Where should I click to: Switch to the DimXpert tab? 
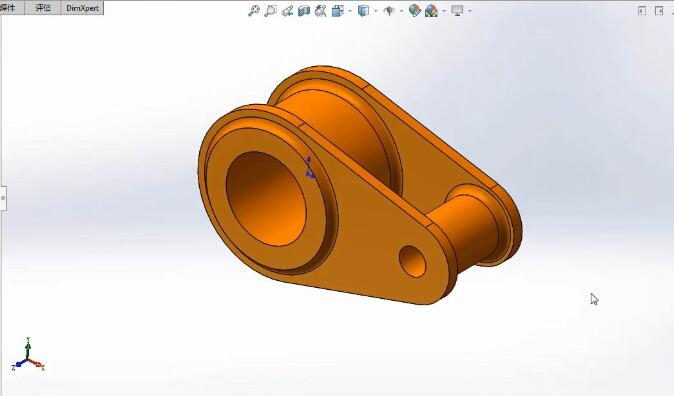(82, 8)
